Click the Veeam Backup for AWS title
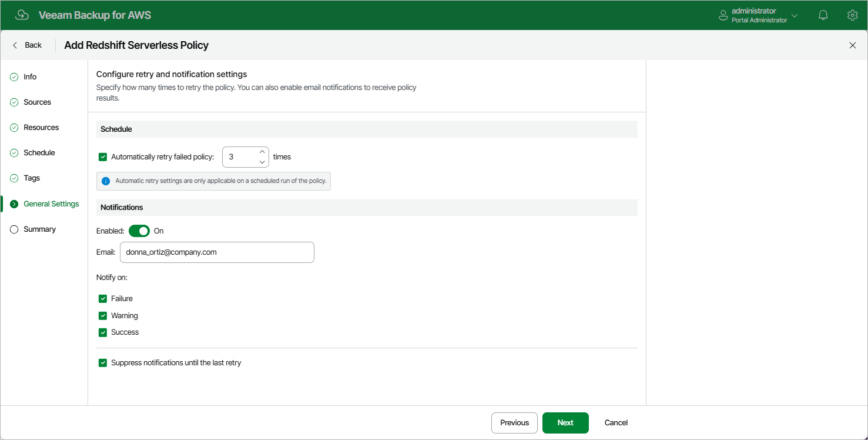This screenshot has width=868, height=440. coord(95,15)
